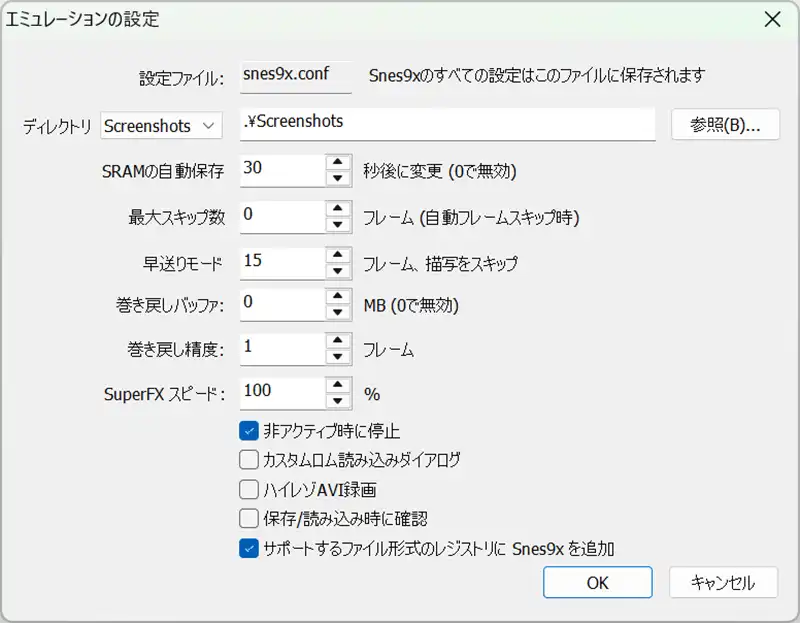
Task: Enable ハイレゾAVI録画 checkbox
Action: click(x=249, y=490)
